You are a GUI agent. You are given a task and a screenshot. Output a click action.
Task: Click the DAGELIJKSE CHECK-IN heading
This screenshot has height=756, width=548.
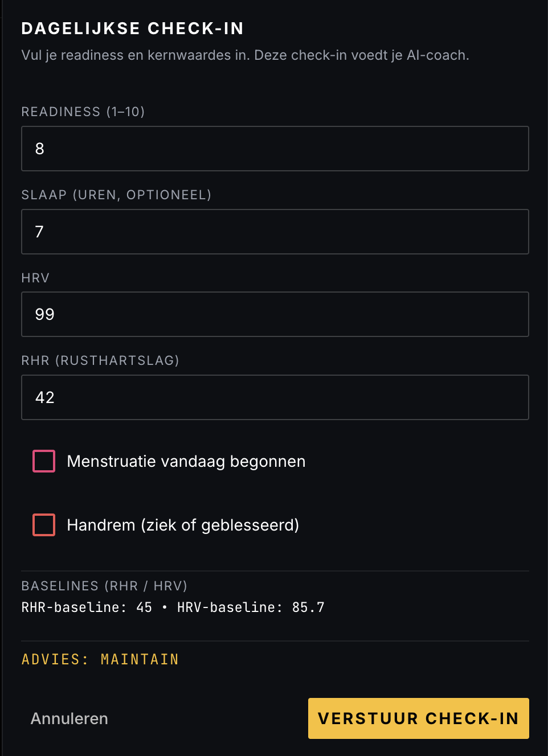132,28
